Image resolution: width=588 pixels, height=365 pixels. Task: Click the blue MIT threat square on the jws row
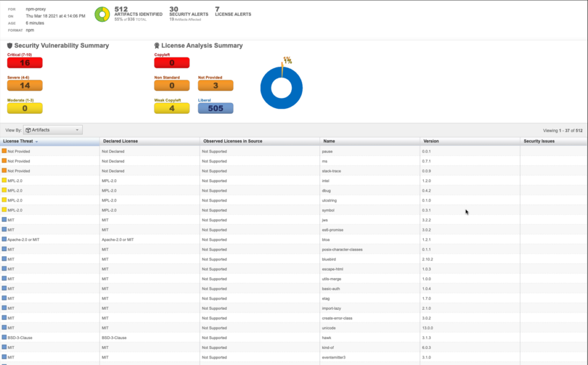tap(6, 220)
